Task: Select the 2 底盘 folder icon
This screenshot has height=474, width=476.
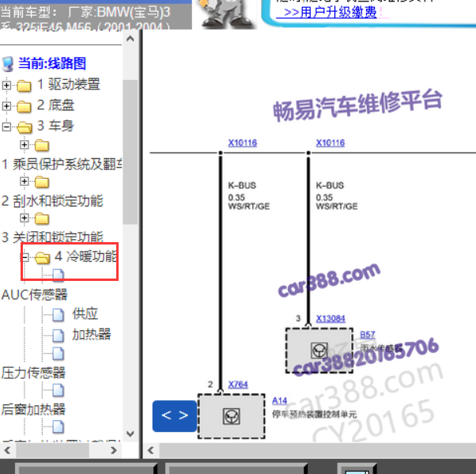Action: pyautogui.click(x=24, y=107)
